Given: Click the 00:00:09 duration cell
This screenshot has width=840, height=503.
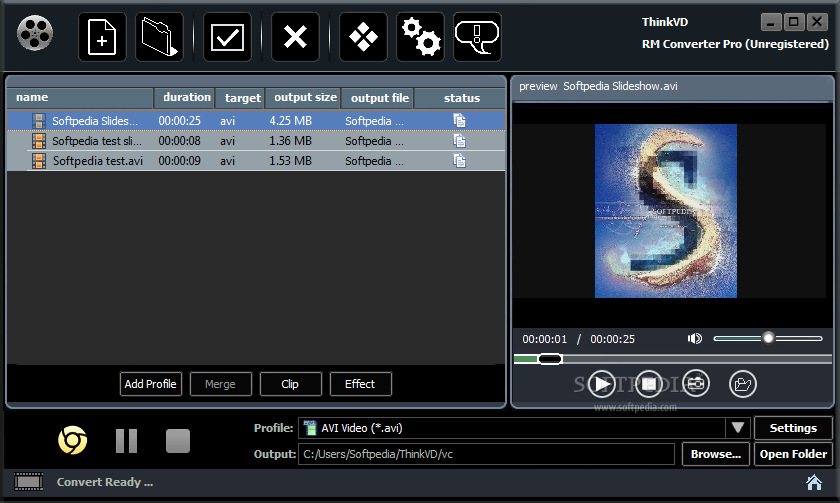Looking at the screenshot, I should click(x=179, y=161).
